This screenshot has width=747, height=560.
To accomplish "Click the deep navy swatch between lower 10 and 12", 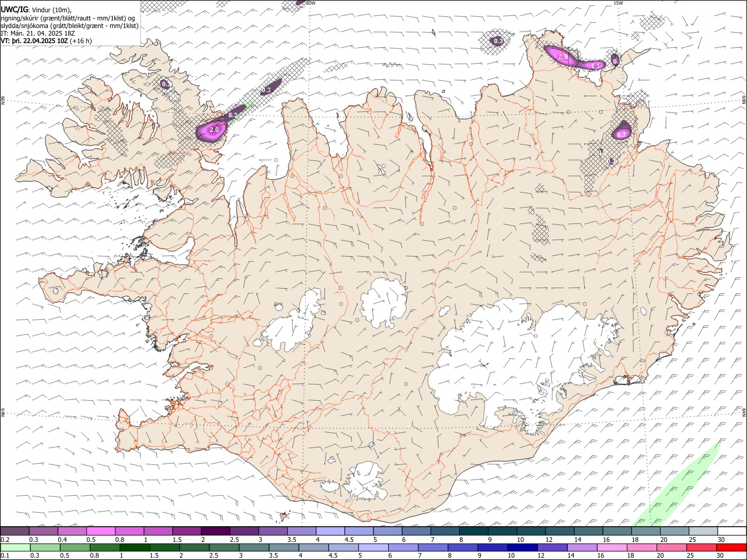I will click(x=522, y=547).
